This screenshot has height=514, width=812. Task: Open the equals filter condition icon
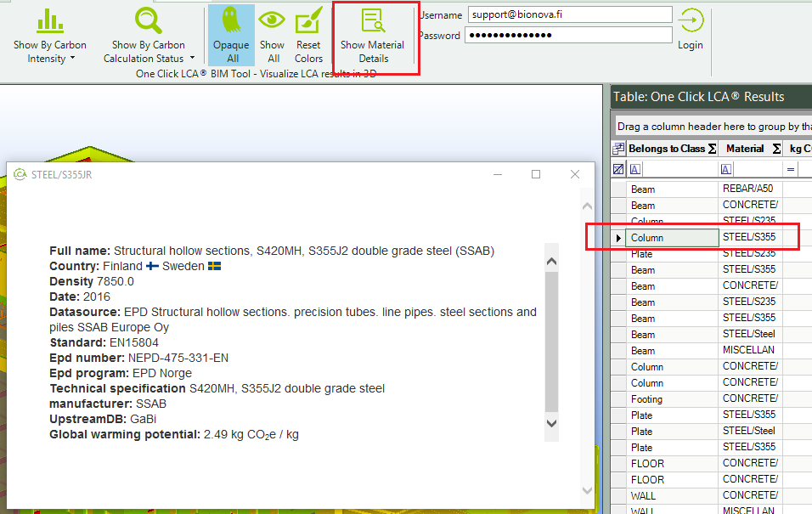click(791, 169)
